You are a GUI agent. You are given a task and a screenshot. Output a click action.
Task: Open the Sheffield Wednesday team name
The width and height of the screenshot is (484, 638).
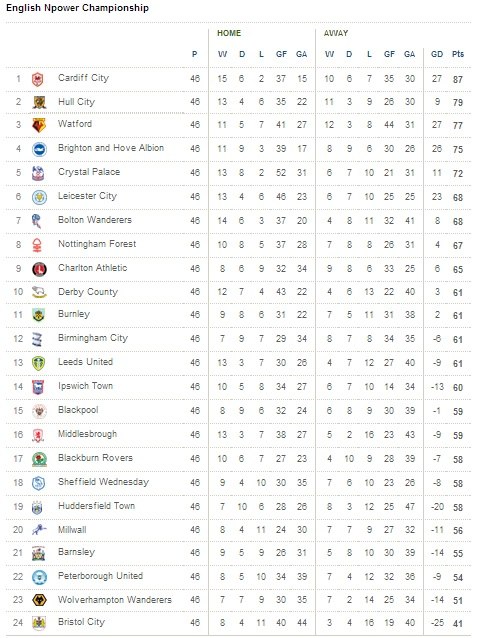[103, 482]
